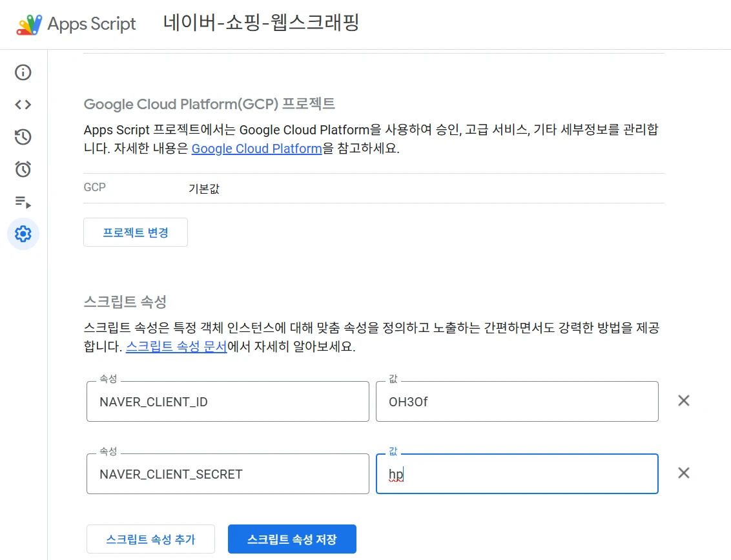Save with 스크립트 속성 저장 button
The image size is (731, 560).
[292, 539]
